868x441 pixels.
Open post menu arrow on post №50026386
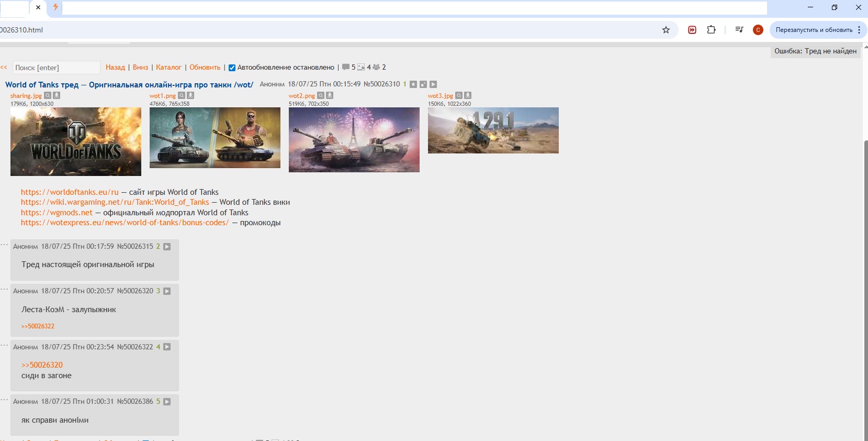click(x=167, y=402)
